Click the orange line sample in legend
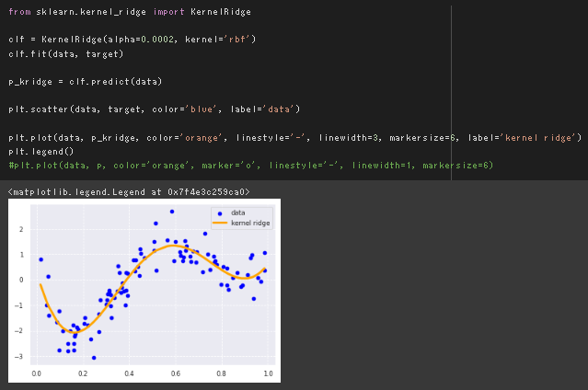 tap(220, 224)
